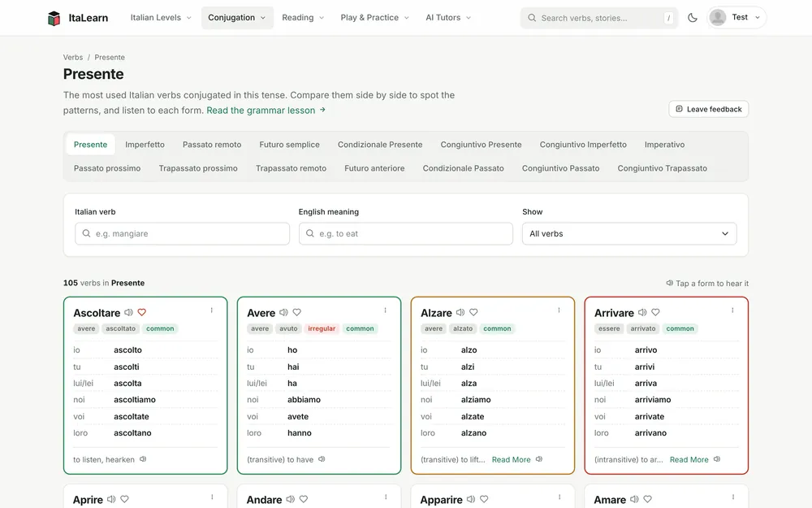Open the Test user account menu

coord(736,18)
